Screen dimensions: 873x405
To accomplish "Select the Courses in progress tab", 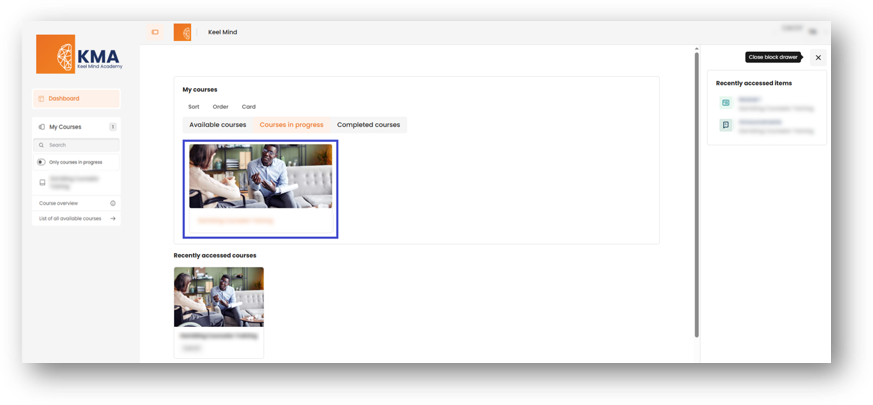I will pyautogui.click(x=291, y=125).
